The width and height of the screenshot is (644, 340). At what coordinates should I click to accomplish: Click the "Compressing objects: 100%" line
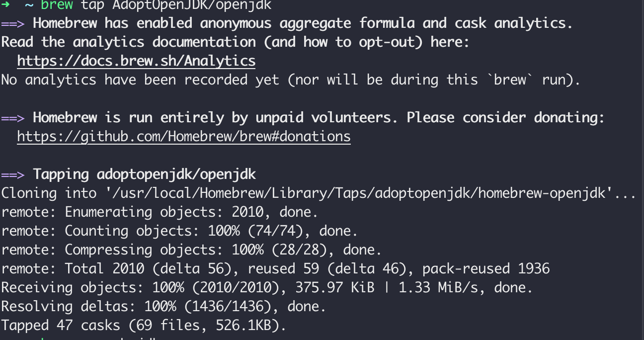pyautogui.click(x=191, y=250)
